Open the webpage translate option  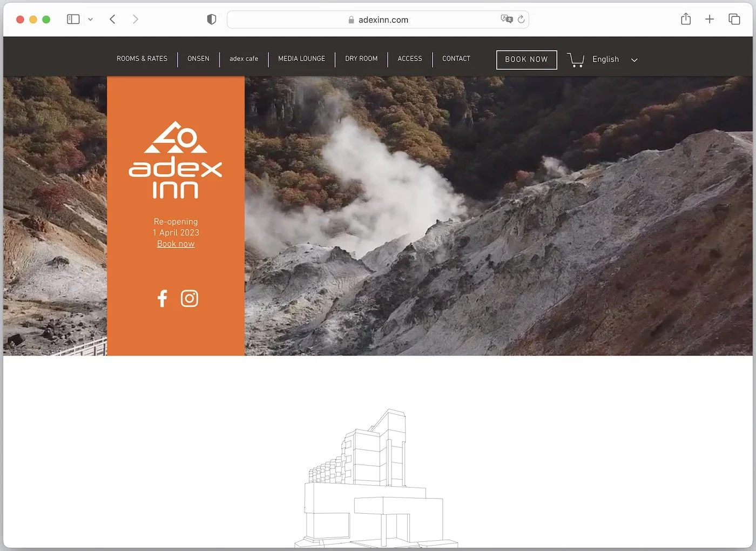tap(506, 19)
